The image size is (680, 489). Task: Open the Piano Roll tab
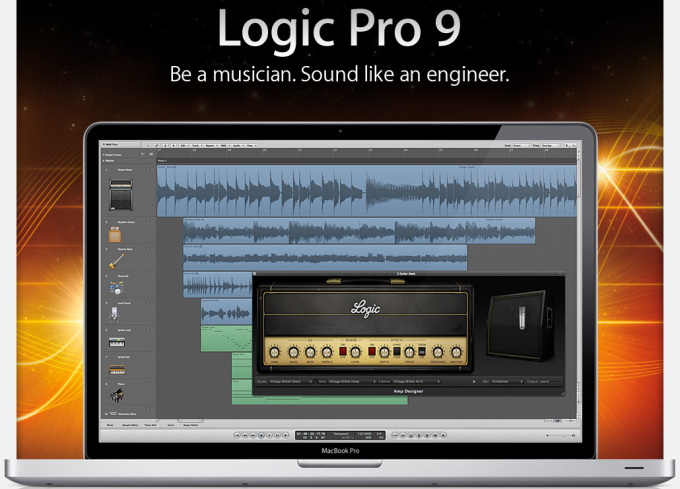click(150, 425)
